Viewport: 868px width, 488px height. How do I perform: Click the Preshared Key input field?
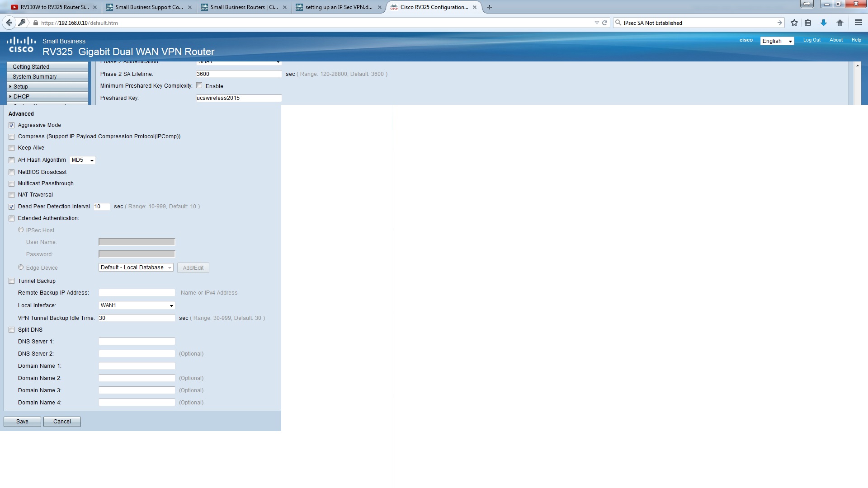[239, 98]
